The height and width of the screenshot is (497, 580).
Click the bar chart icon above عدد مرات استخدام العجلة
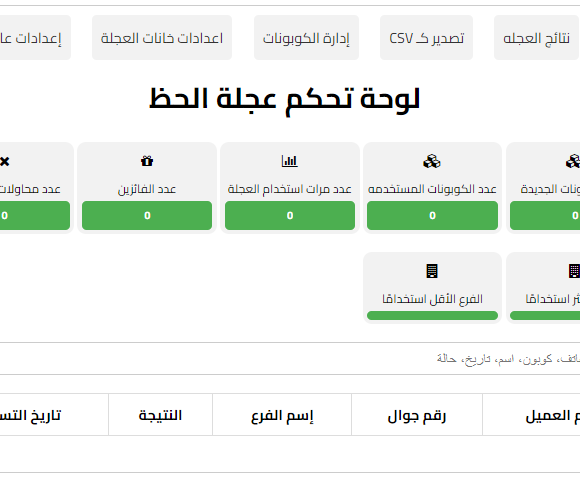[x=290, y=161]
